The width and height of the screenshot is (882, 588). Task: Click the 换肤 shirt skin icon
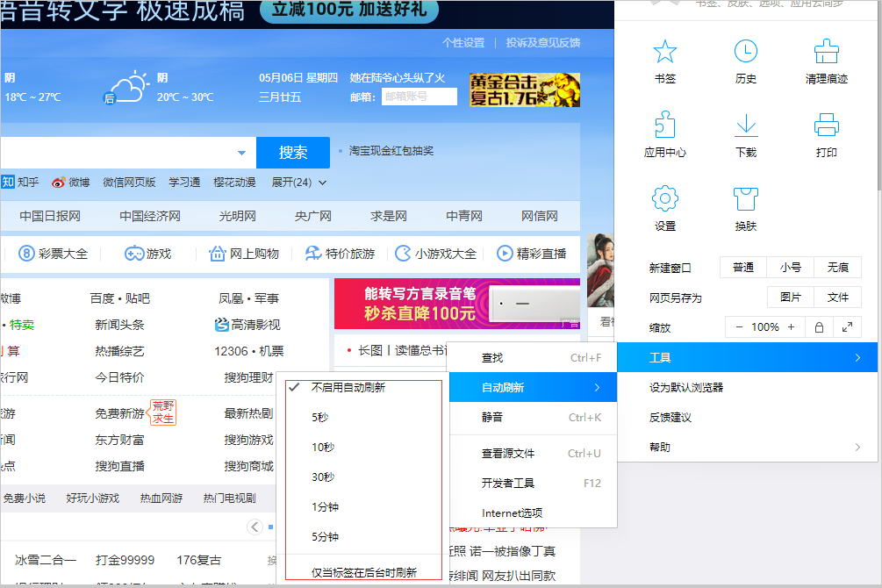pyautogui.click(x=746, y=198)
